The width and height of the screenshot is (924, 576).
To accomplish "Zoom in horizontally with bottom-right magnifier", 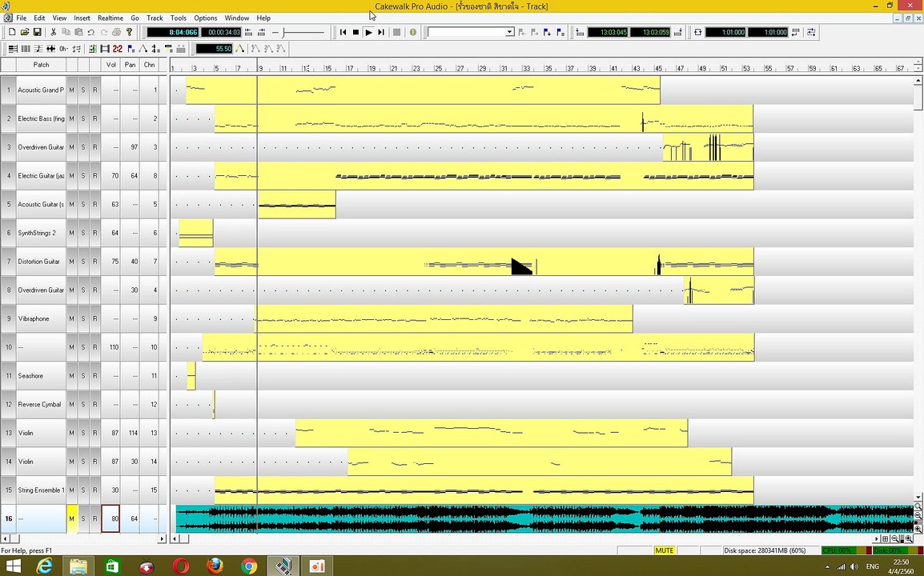I will (910, 539).
